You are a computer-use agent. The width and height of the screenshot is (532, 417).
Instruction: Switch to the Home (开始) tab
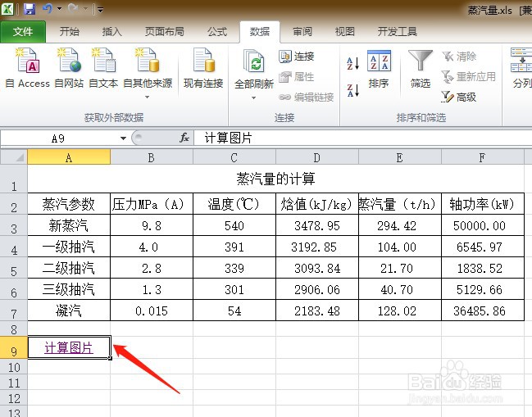69,32
